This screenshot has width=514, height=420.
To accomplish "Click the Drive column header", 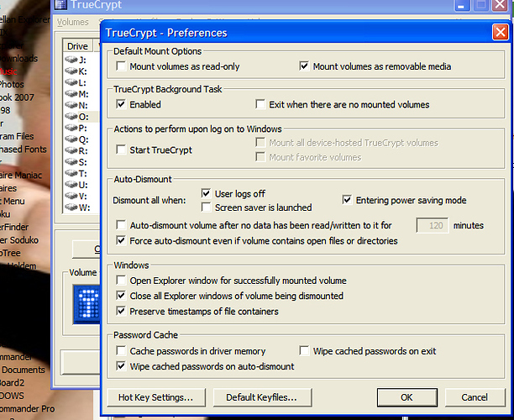I will tap(78, 46).
